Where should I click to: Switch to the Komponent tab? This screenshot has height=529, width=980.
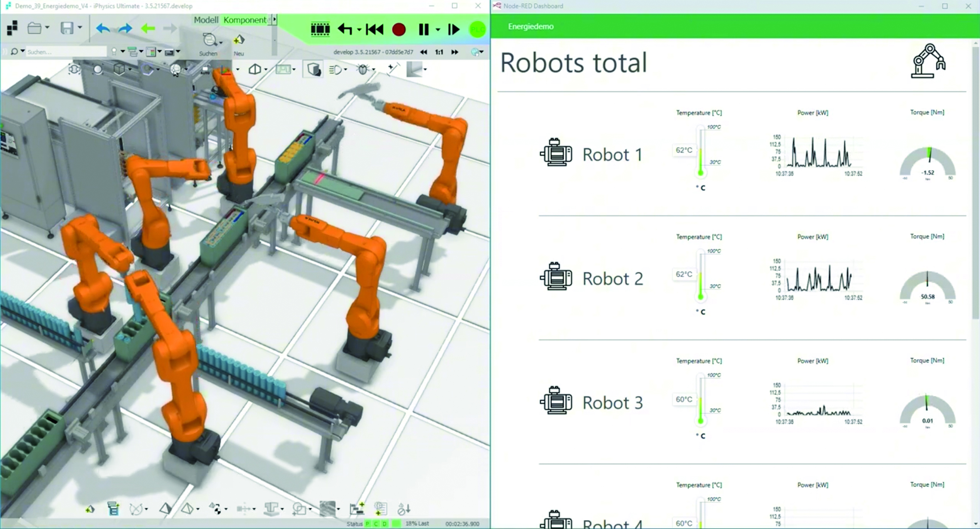[x=244, y=20]
